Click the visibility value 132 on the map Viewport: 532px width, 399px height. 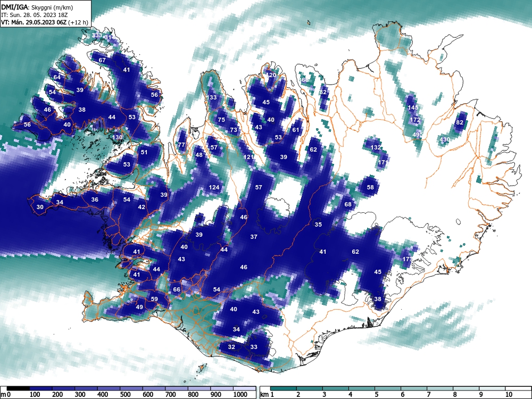pos(376,147)
